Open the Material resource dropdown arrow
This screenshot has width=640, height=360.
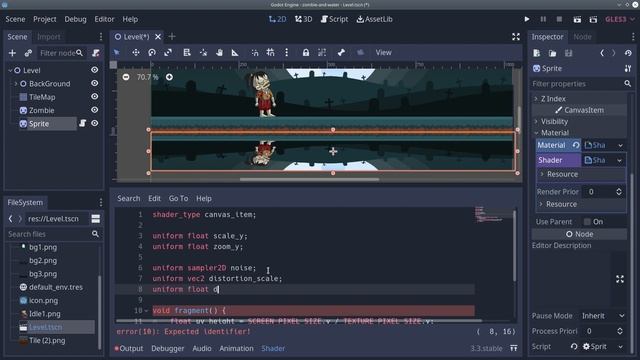[620, 145]
